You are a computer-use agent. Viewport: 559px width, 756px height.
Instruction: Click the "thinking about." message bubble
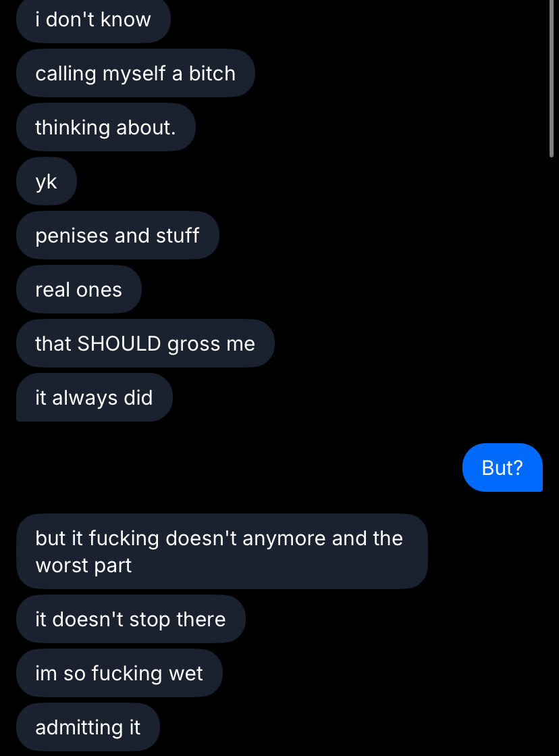point(105,127)
